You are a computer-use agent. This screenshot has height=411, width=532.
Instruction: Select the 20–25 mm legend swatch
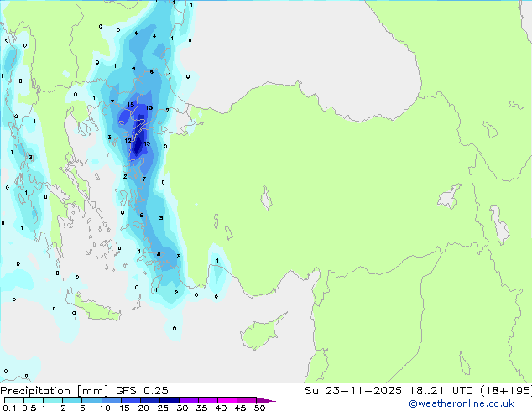[149, 400]
